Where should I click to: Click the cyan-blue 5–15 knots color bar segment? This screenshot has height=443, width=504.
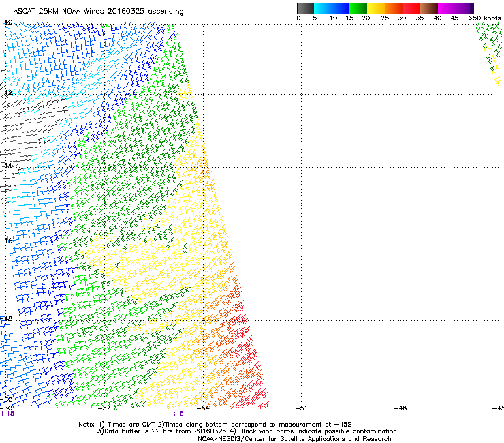332,8
